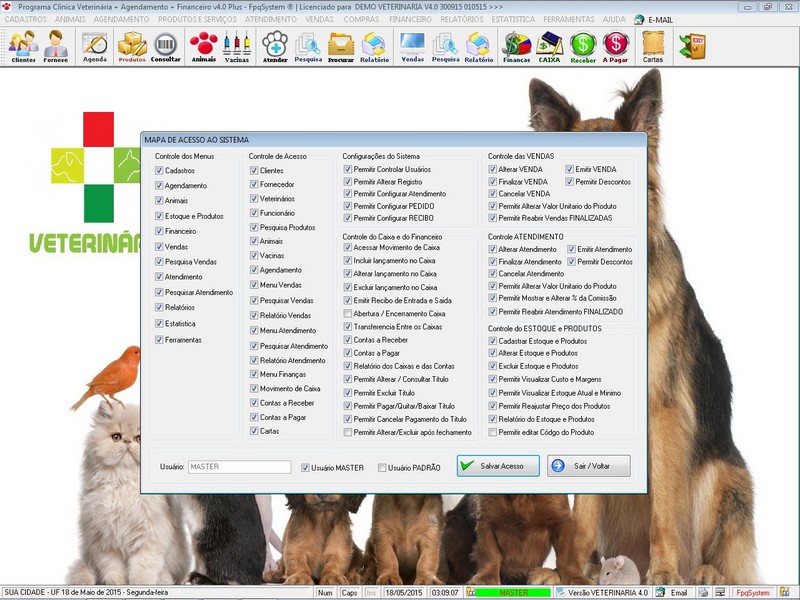The image size is (800, 600).
Task: Open the Produtos boxes icon
Action: 132,46
